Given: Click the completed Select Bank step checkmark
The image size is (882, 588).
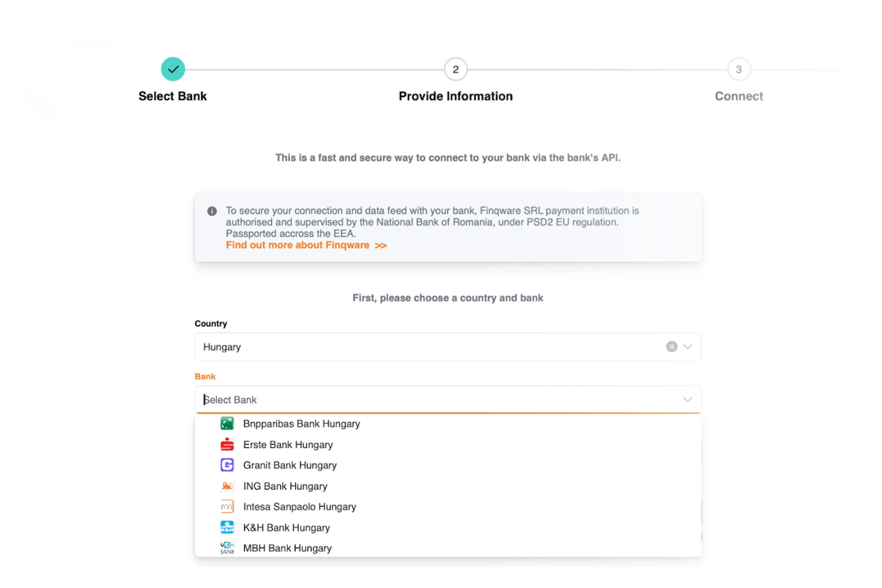Looking at the screenshot, I should 173,69.
